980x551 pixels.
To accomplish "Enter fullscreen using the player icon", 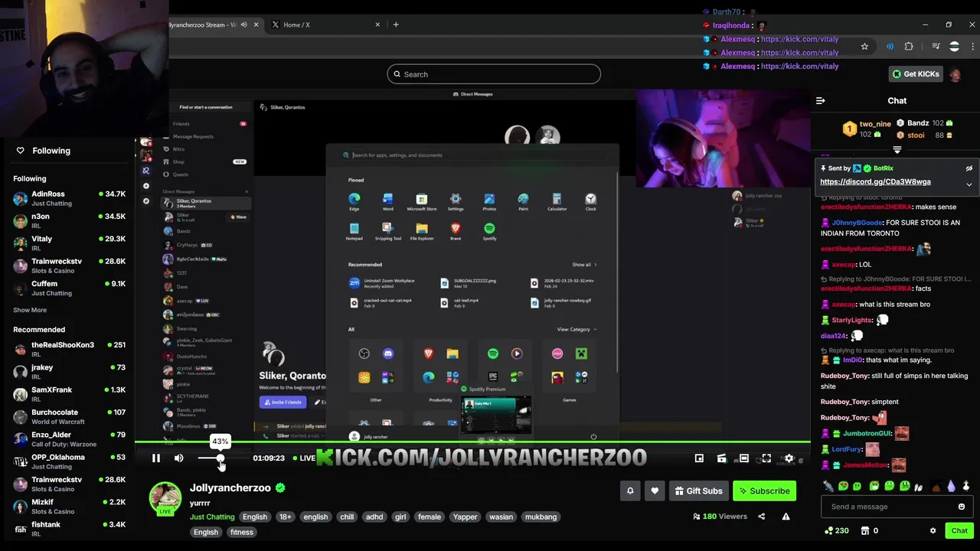I will pos(766,458).
